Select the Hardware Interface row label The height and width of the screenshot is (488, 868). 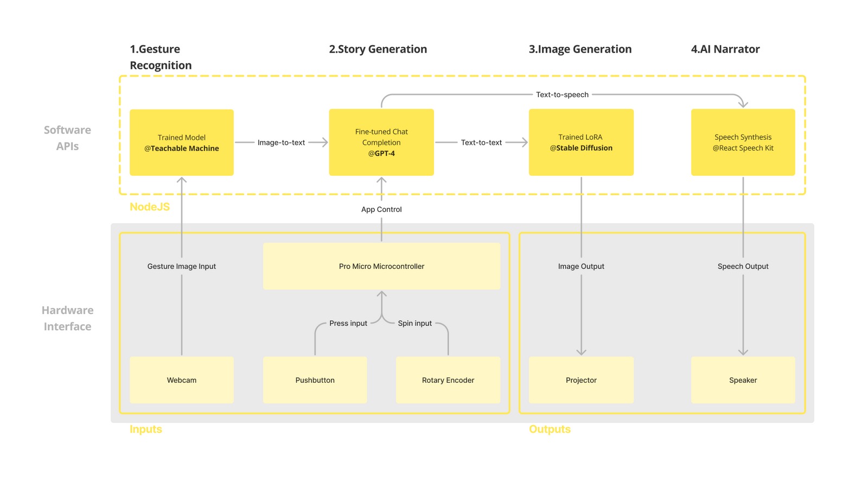(x=67, y=318)
